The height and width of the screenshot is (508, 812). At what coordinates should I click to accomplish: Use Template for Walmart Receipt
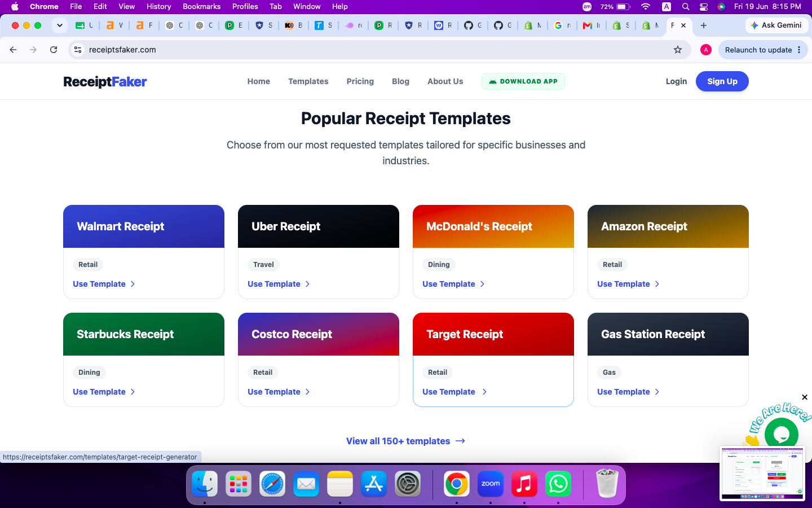pyautogui.click(x=104, y=284)
